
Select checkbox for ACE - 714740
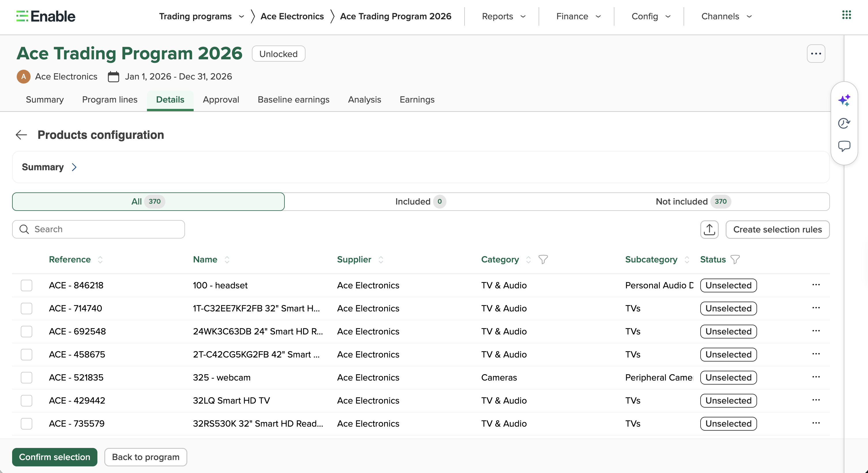26,308
